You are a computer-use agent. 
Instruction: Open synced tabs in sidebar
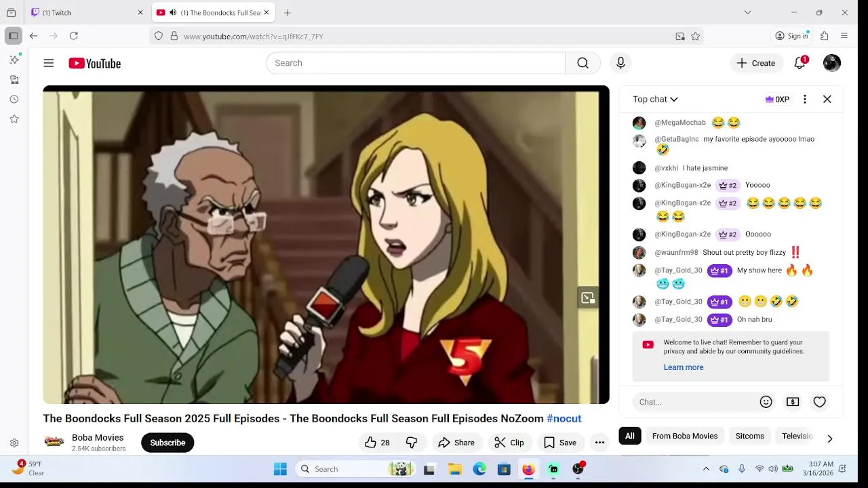click(14, 79)
